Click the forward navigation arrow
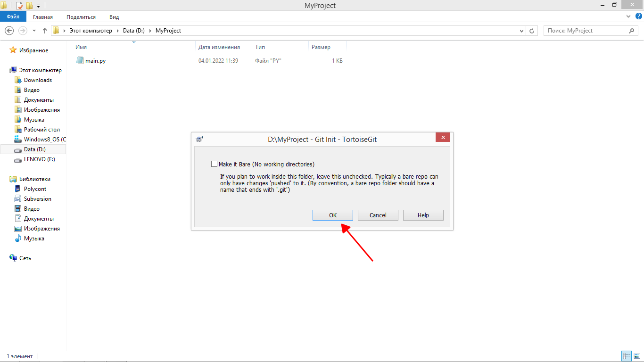 (23, 31)
